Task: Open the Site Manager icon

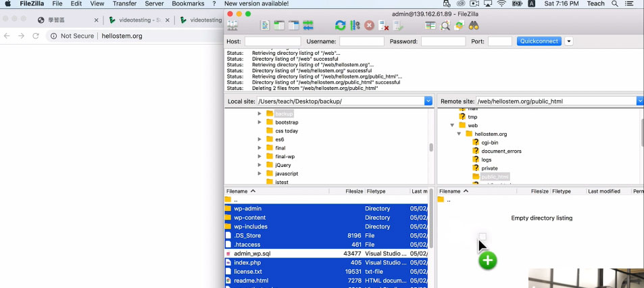Action: click(x=232, y=26)
